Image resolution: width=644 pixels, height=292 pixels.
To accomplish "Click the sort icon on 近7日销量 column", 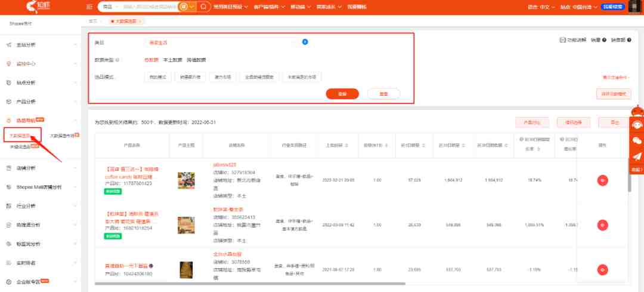I will click(x=423, y=145).
